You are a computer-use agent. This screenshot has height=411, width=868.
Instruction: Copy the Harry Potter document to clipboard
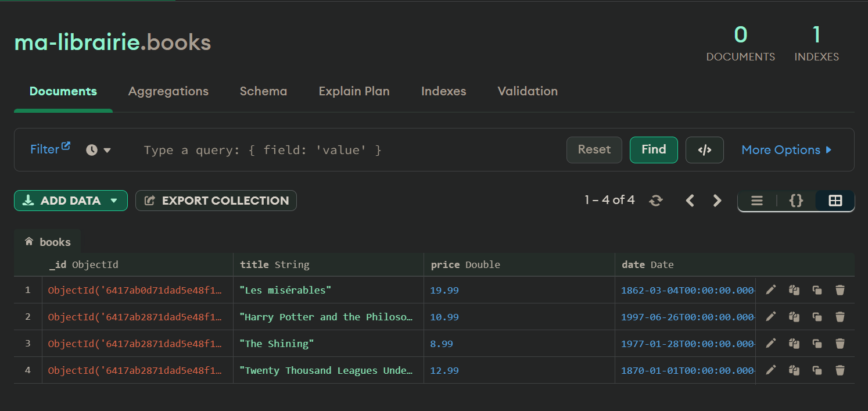coord(794,317)
